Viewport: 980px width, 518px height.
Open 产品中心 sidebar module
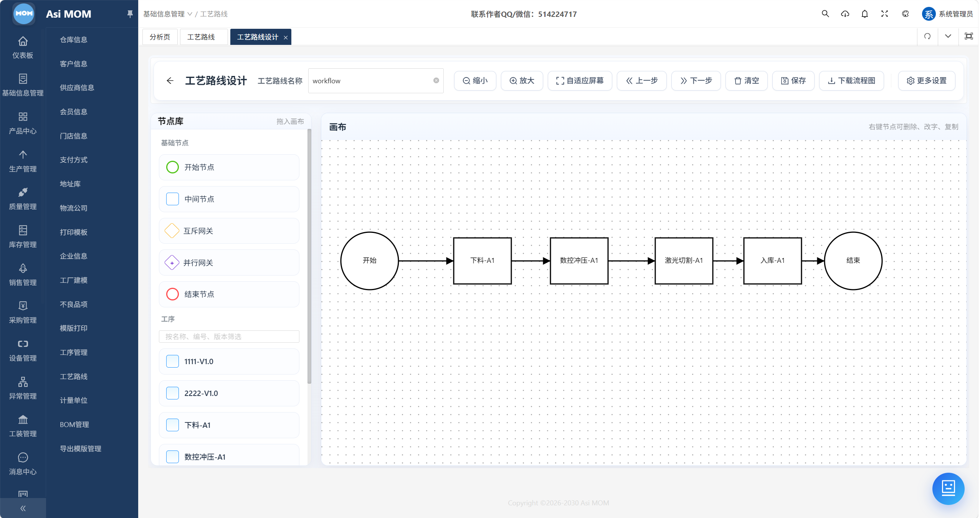pyautogui.click(x=23, y=123)
